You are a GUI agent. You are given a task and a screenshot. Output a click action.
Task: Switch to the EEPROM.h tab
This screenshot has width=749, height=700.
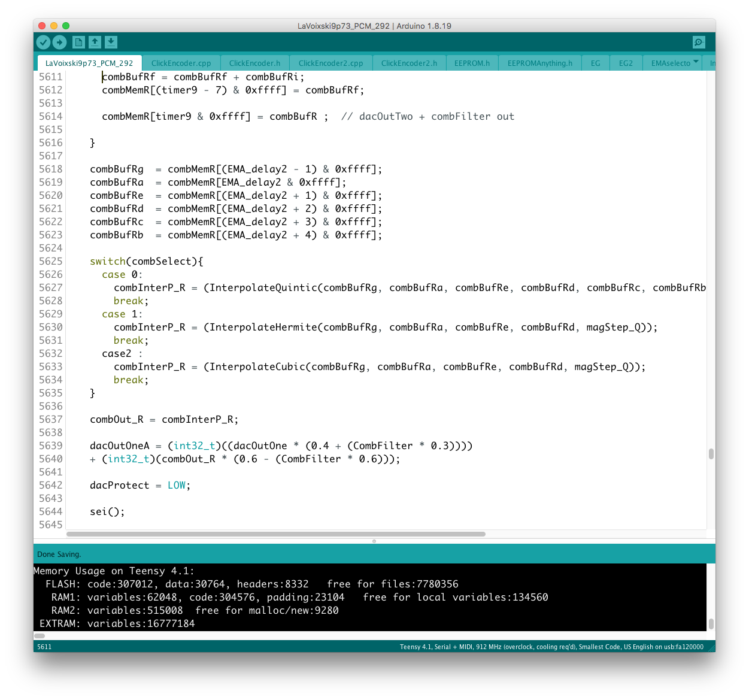point(472,63)
